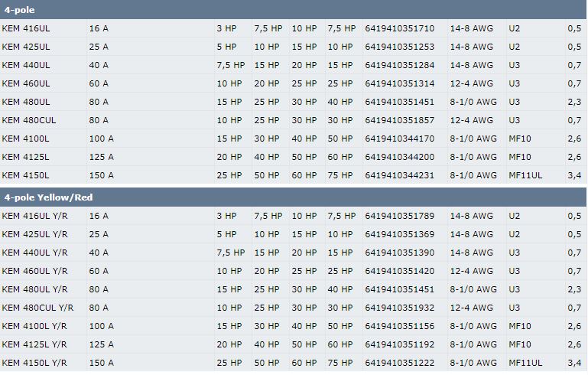The width and height of the screenshot is (588, 375).
Task: Select the KEM 416UL model name
Action: tap(26, 28)
